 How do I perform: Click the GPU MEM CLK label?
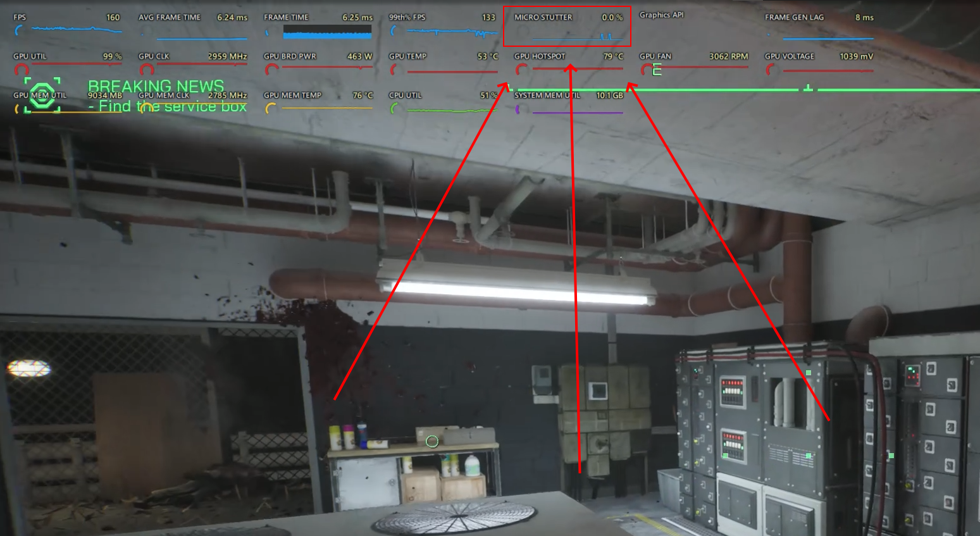tap(164, 96)
